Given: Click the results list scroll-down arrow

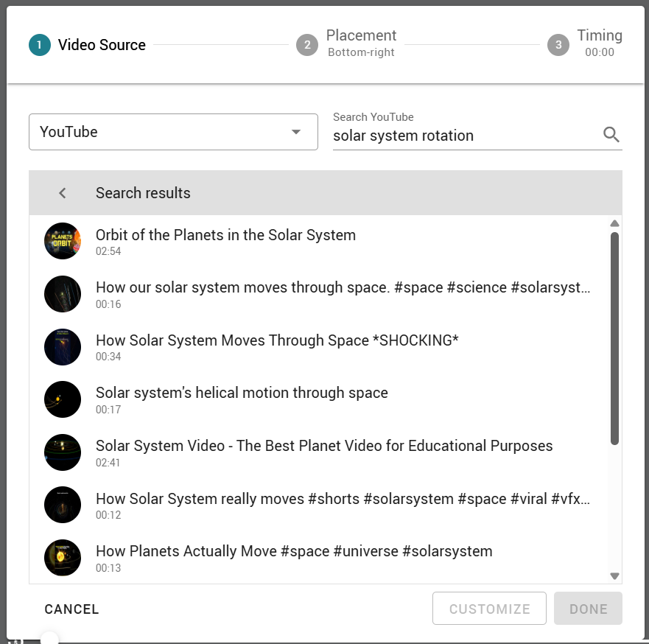Looking at the screenshot, I should pyautogui.click(x=614, y=575).
